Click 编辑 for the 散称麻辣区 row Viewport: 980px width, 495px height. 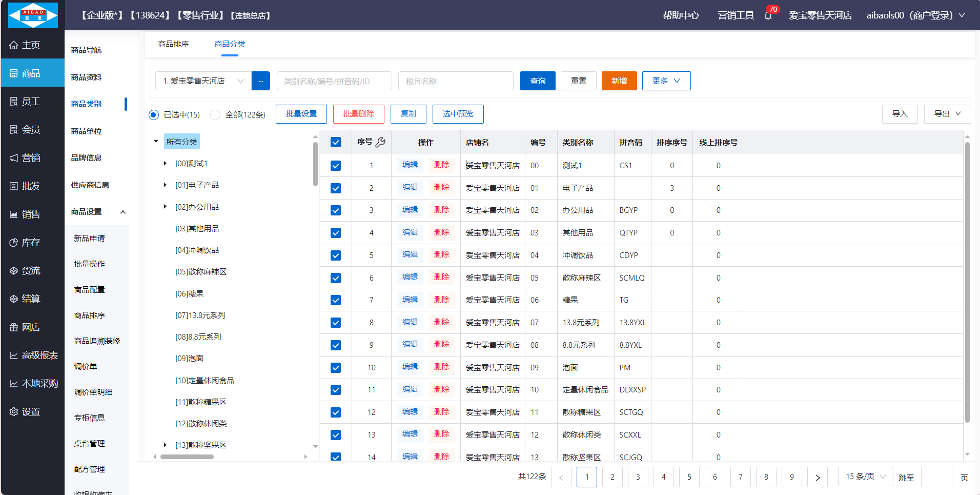(x=410, y=278)
